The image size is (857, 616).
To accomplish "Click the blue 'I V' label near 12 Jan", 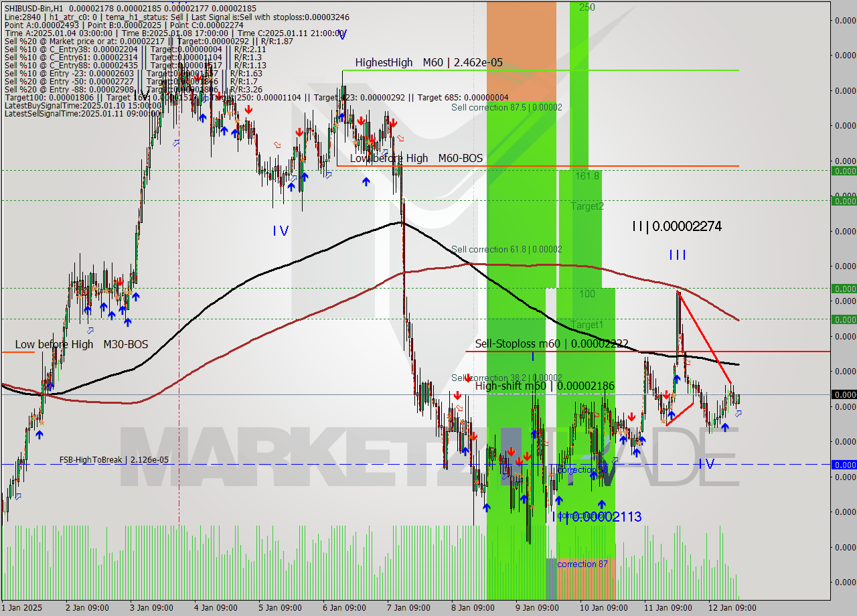I will (x=706, y=464).
